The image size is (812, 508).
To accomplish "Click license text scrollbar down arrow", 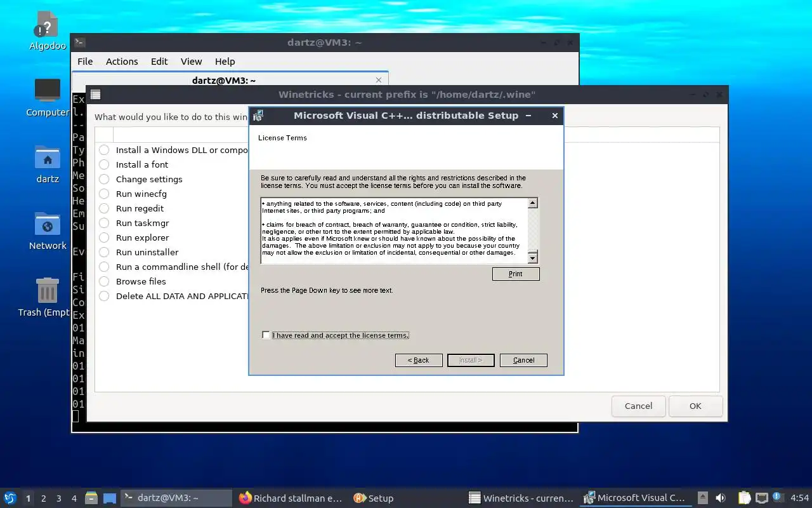I will 533,258.
